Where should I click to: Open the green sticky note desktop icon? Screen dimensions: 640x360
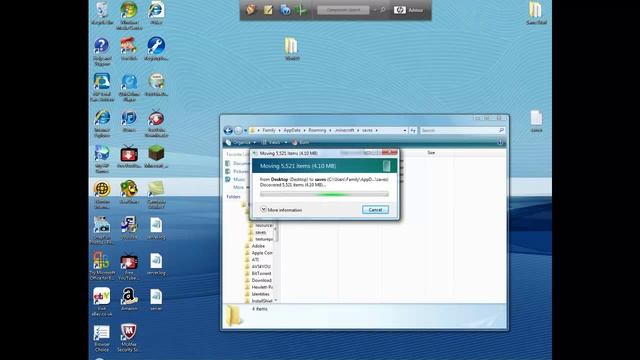(156, 194)
